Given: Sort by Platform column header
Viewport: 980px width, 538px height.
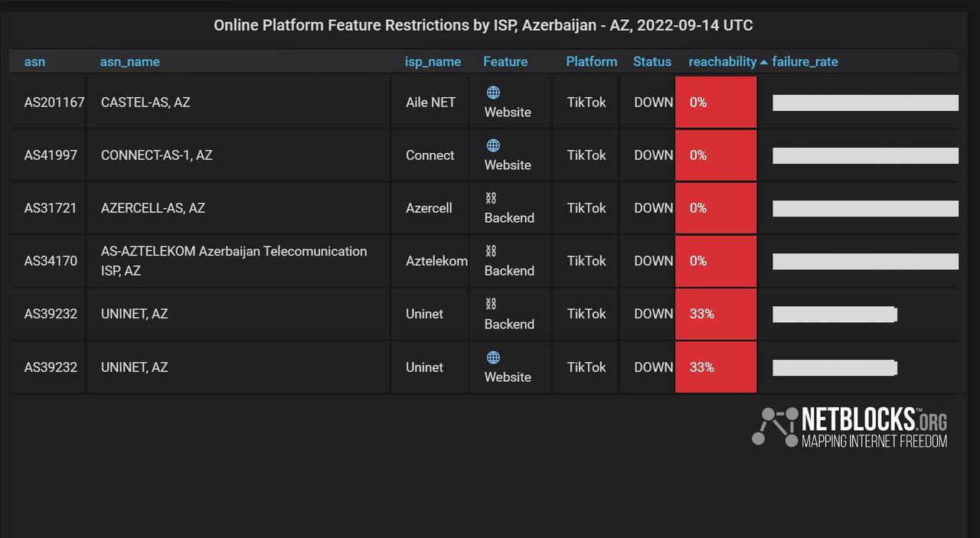Looking at the screenshot, I should (x=591, y=62).
